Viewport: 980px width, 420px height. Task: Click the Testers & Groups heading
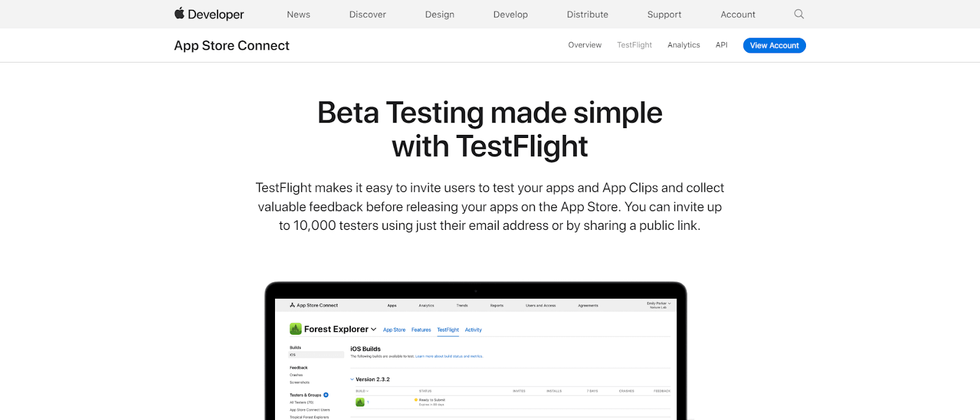[x=306, y=395]
